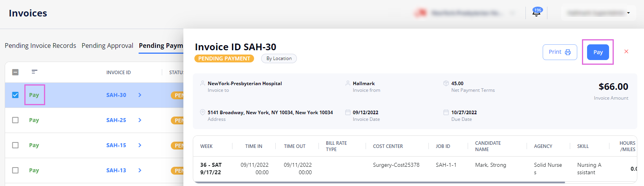Expand invoice SAH-25 with chevron arrow
Viewport: 644px width, 186px height.
[x=140, y=120]
